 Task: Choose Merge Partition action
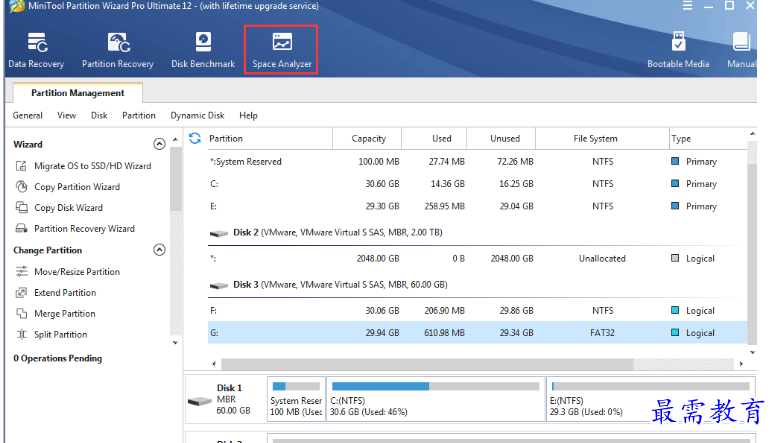click(x=55, y=313)
